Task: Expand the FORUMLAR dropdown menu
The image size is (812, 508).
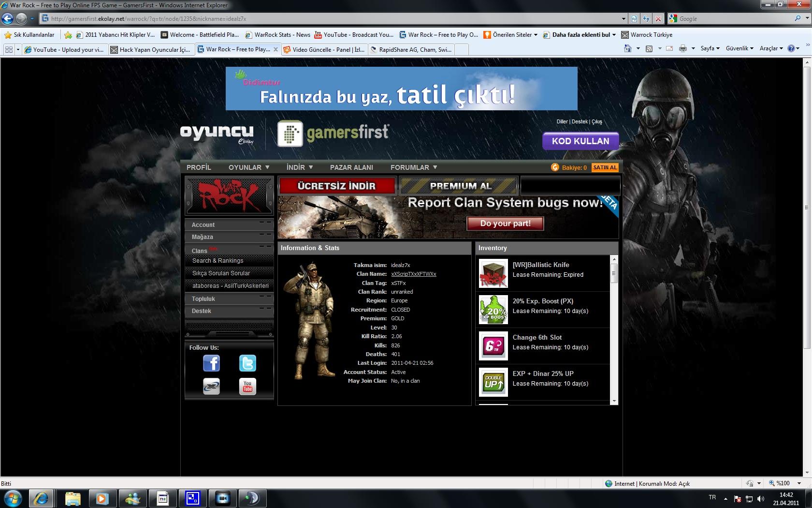Action: pos(413,167)
